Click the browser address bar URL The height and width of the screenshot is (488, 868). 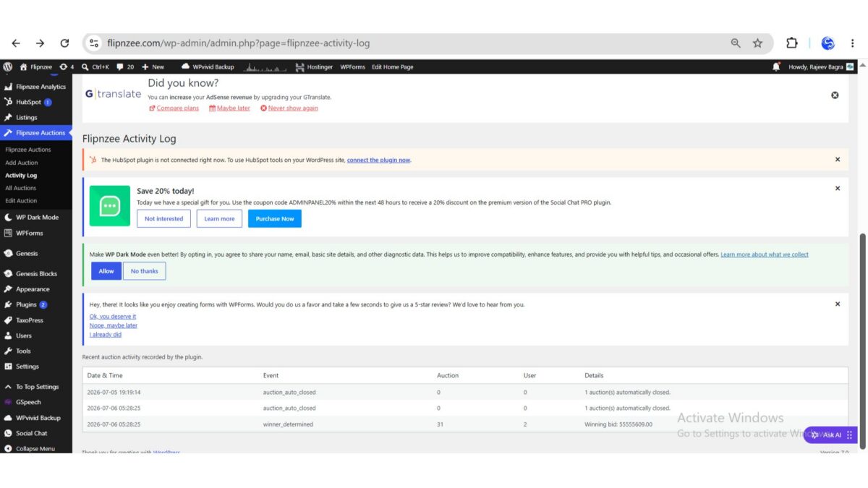(x=239, y=43)
